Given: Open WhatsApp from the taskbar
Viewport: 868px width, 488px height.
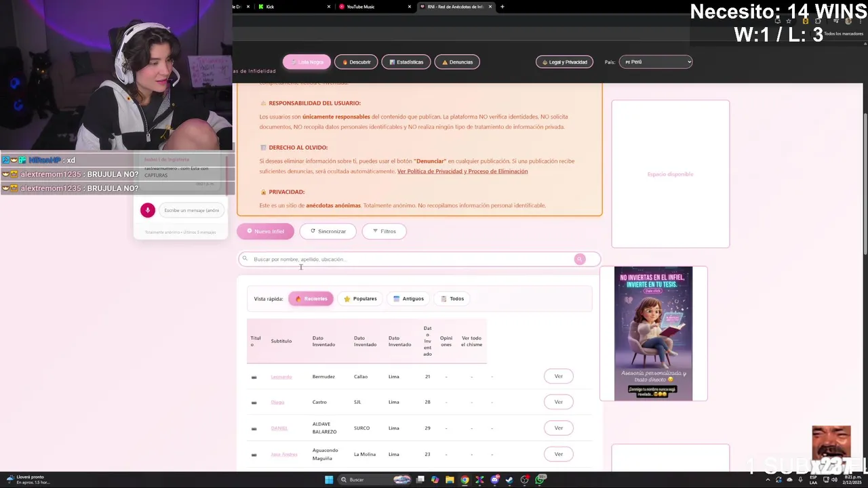Looking at the screenshot, I should [540, 480].
